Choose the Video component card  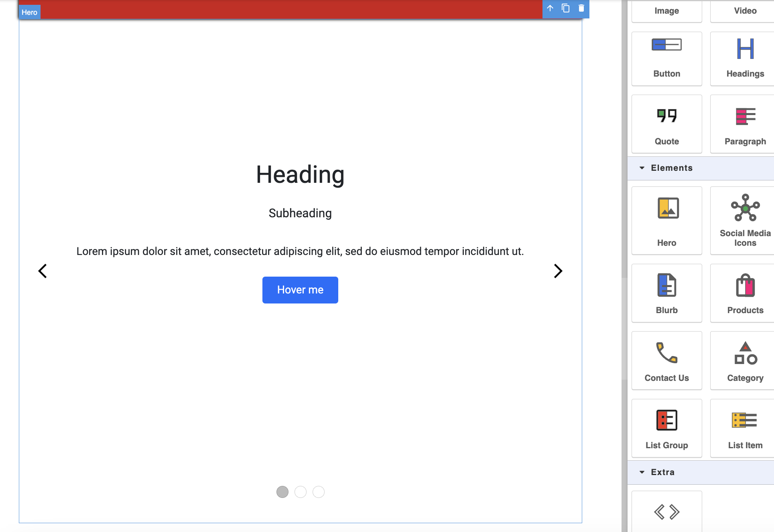(x=742, y=11)
